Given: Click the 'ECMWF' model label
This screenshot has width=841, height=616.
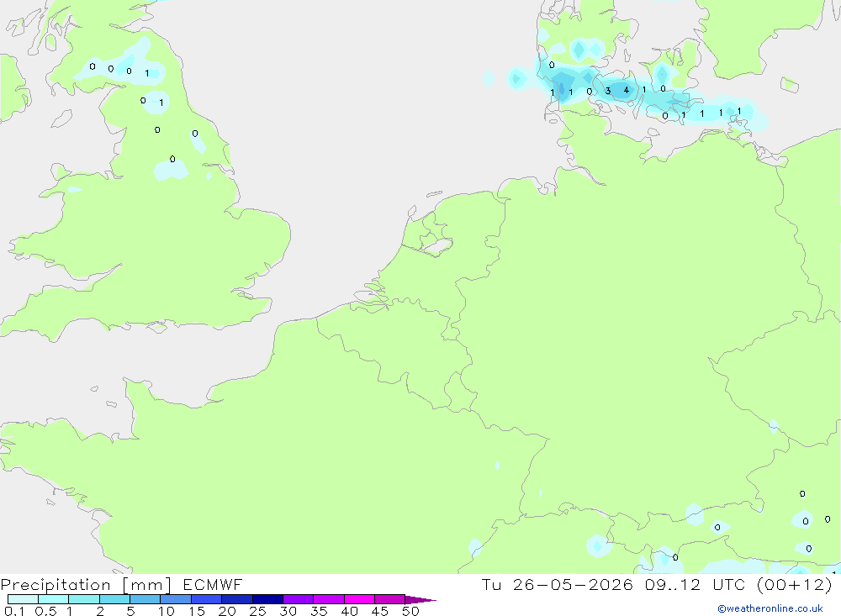Looking at the screenshot, I should coord(213,585).
